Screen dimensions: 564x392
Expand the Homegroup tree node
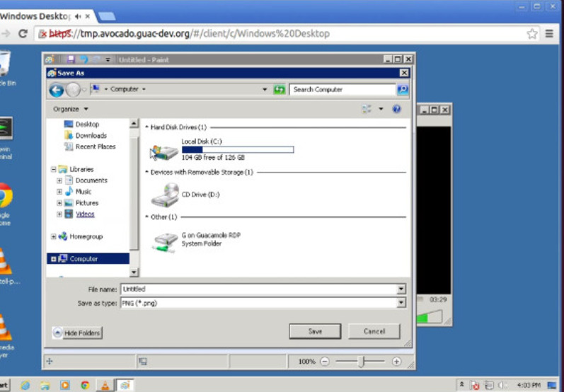point(54,236)
